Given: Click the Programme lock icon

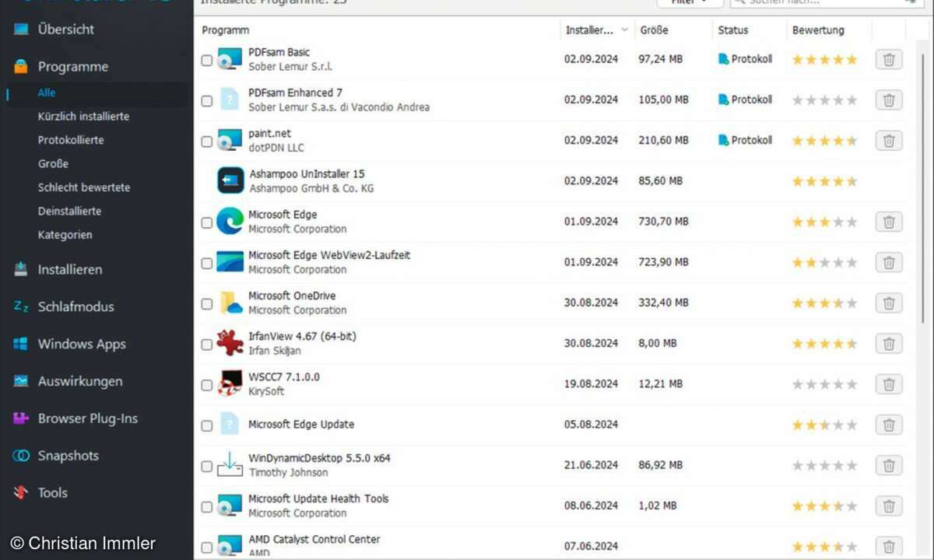Looking at the screenshot, I should pyautogui.click(x=21, y=67).
